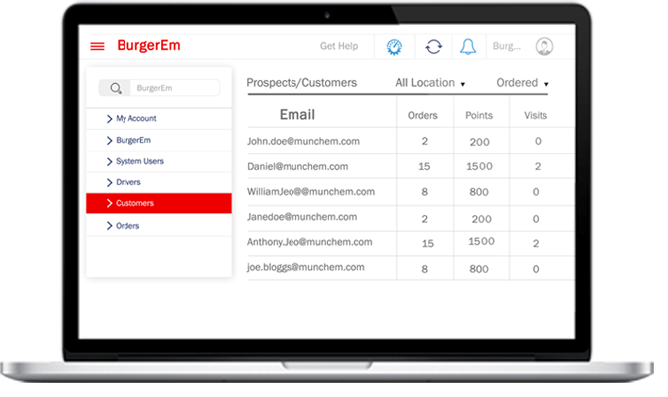This screenshot has height=397, width=668.
Task: Click the Burg... account name
Action: [507, 46]
